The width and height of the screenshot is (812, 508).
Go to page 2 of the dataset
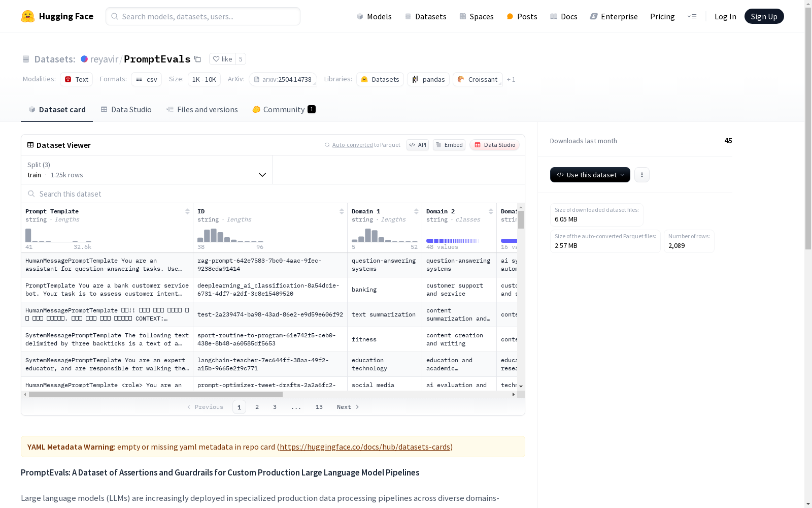[x=257, y=407]
